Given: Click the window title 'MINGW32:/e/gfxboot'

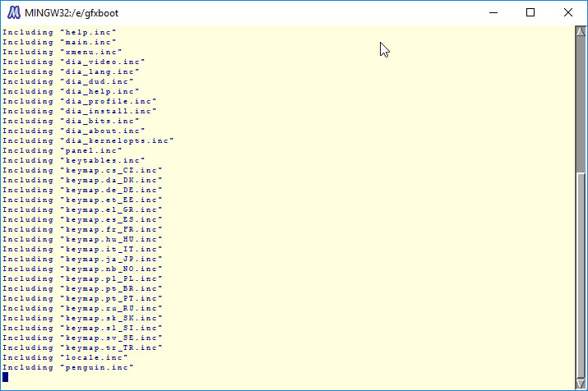Looking at the screenshot, I should 72,13.
